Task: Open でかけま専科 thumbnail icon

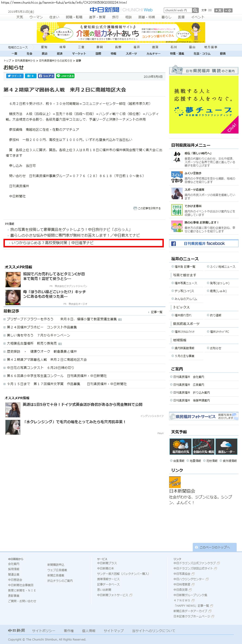Action: click(177, 210)
